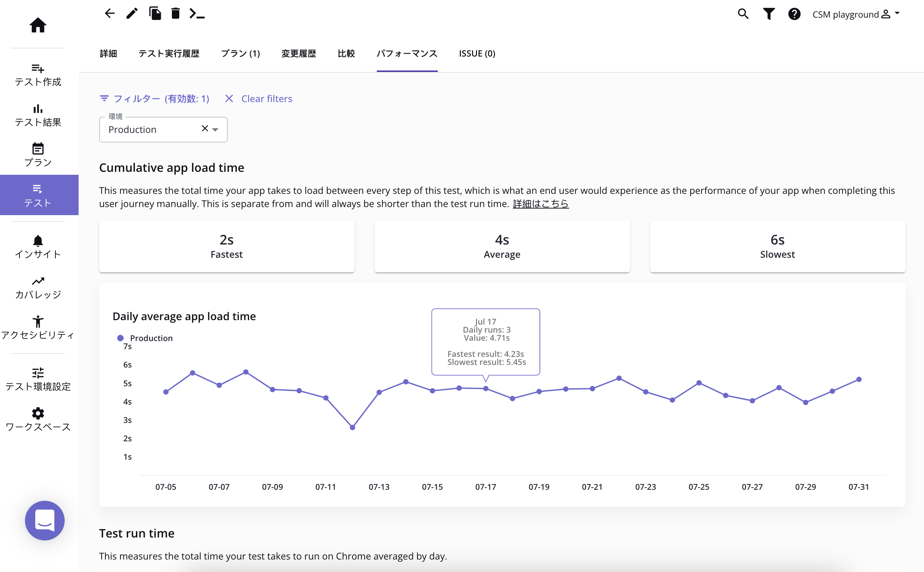Toggle the Production legend series

(145, 338)
